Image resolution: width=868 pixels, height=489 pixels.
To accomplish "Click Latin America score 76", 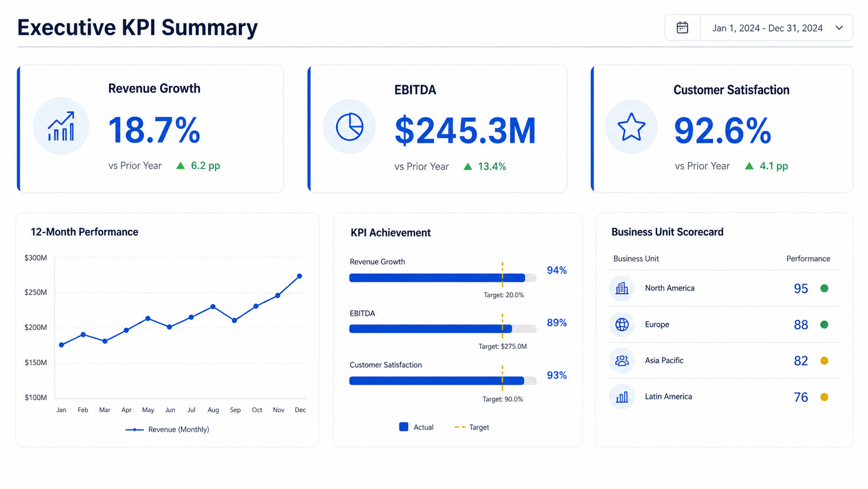I will [x=801, y=397].
